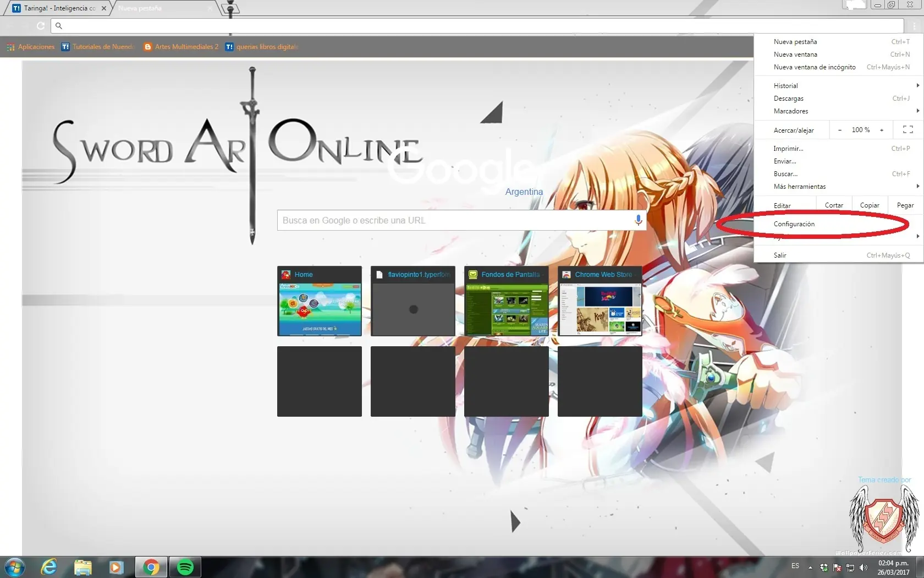Switch to the Nueva pestaña tab

click(164, 8)
